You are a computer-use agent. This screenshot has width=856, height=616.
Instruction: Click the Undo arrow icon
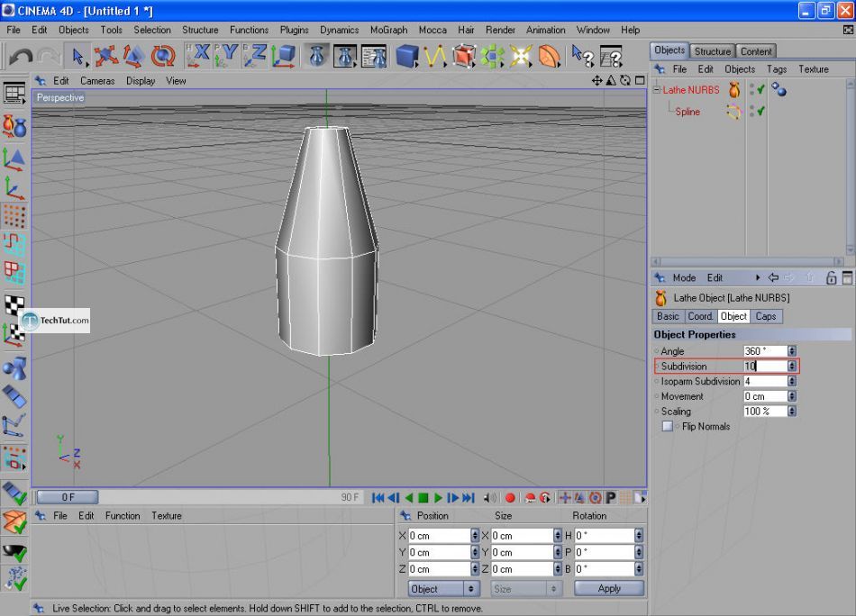21,57
